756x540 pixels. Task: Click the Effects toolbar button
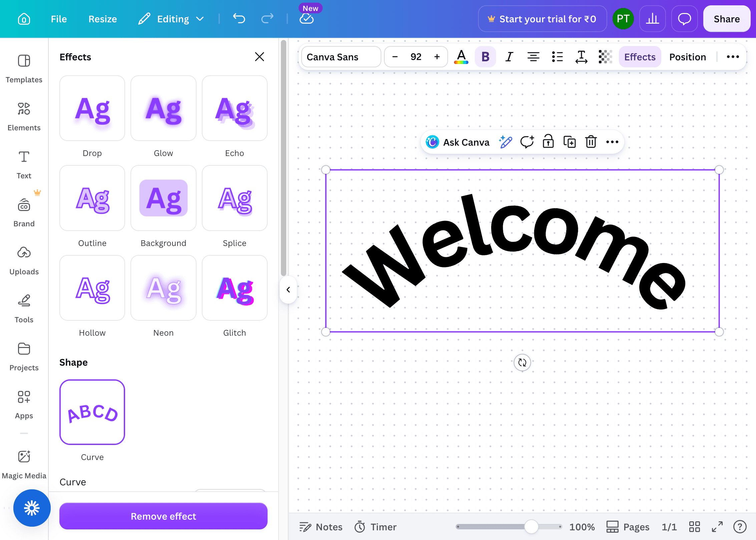pos(640,57)
